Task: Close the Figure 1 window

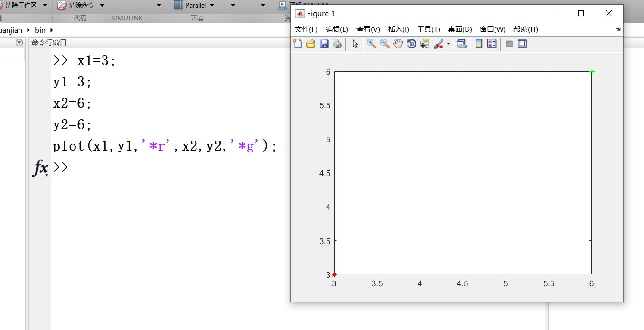Action: pos(609,13)
